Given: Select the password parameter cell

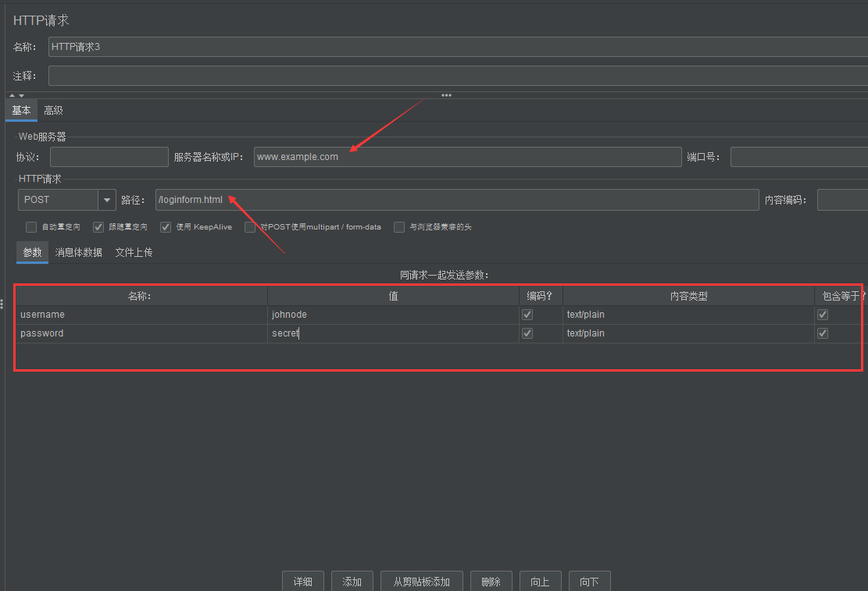Looking at the screenshot, I should (x=141, y=333).
